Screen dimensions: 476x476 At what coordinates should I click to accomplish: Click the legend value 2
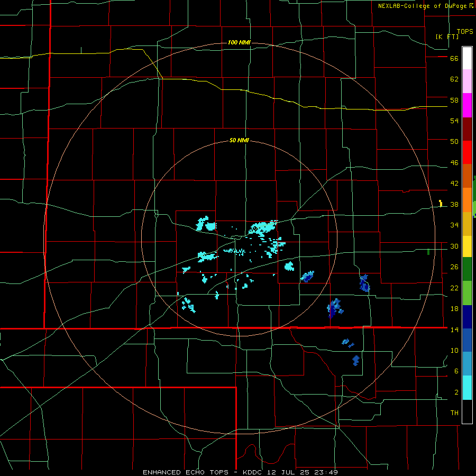point(456,392)
